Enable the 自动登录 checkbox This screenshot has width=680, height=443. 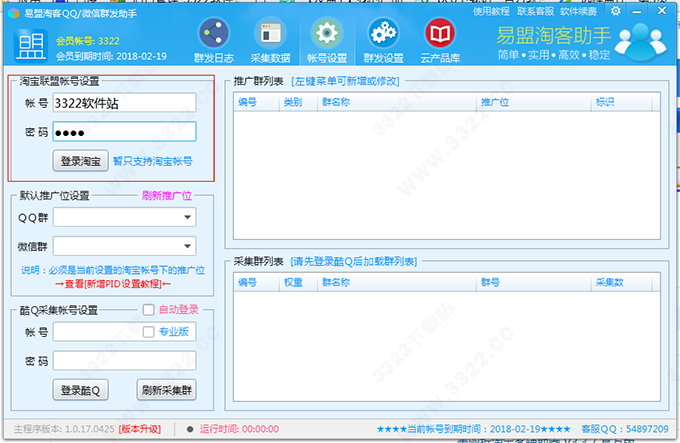[x=148, y=309]
